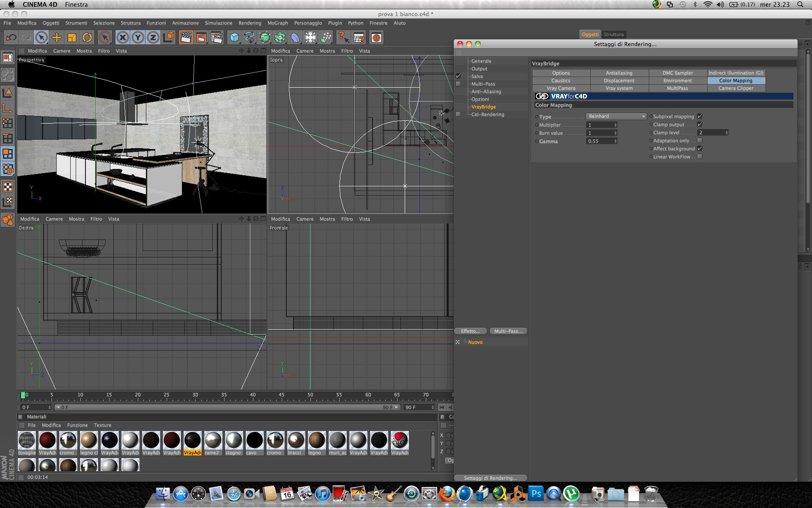
Task: Switch to the Antialiasing tab
Action: pos(619,73)
